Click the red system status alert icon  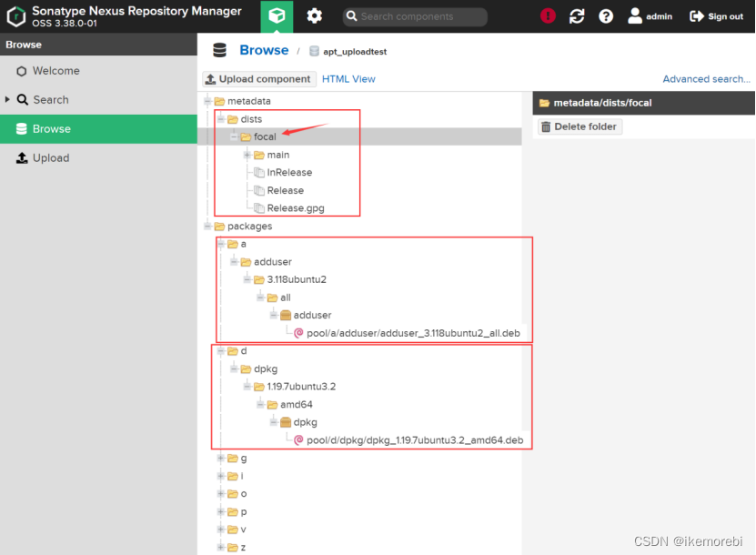[x=548, y=16]
